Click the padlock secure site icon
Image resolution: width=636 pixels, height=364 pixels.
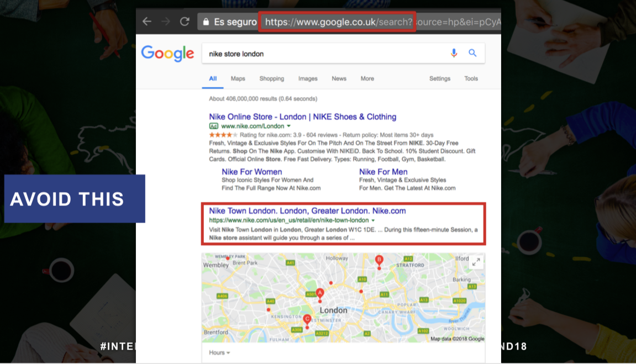click(x=206, y=22)
